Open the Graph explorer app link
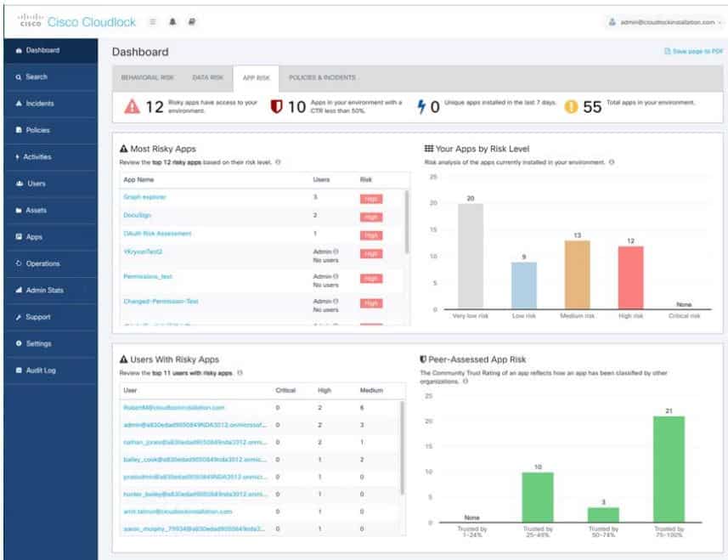 click(x=144, y=197)
